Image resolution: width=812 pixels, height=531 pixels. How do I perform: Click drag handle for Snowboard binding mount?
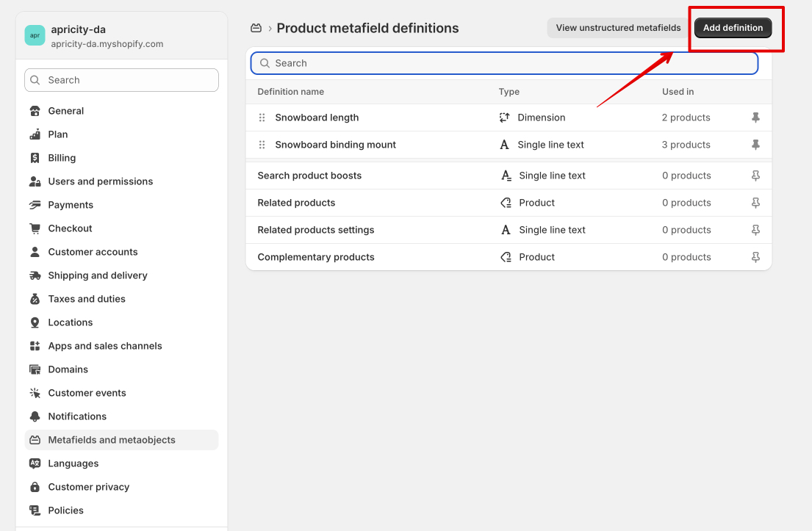pyautogui.click(x=262, y=145)
